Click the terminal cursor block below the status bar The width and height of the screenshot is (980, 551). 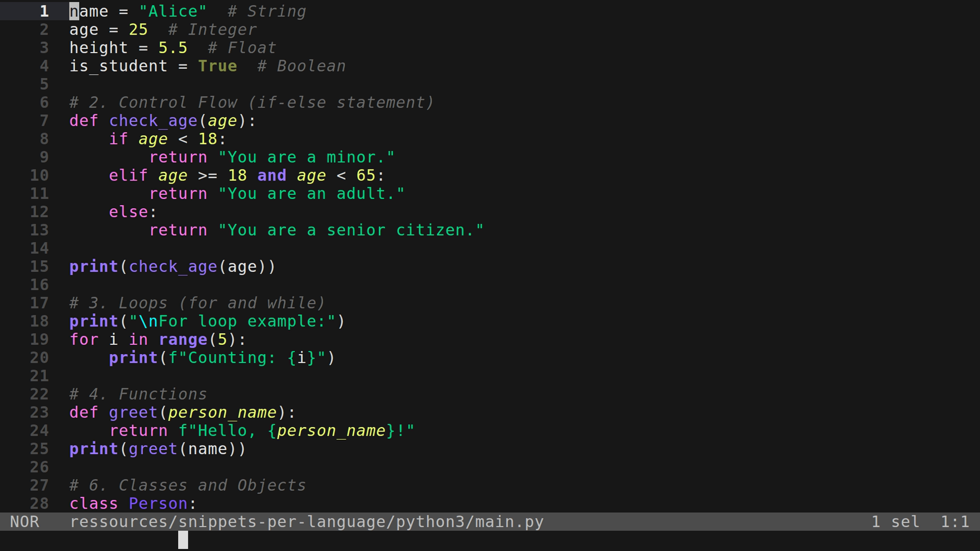click(x=183, y=540)
